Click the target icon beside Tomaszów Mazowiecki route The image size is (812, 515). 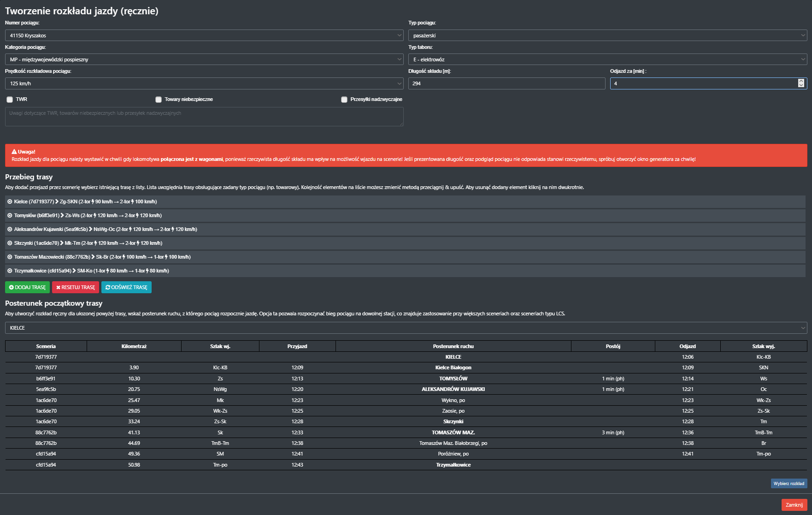(x=10, y=257)
